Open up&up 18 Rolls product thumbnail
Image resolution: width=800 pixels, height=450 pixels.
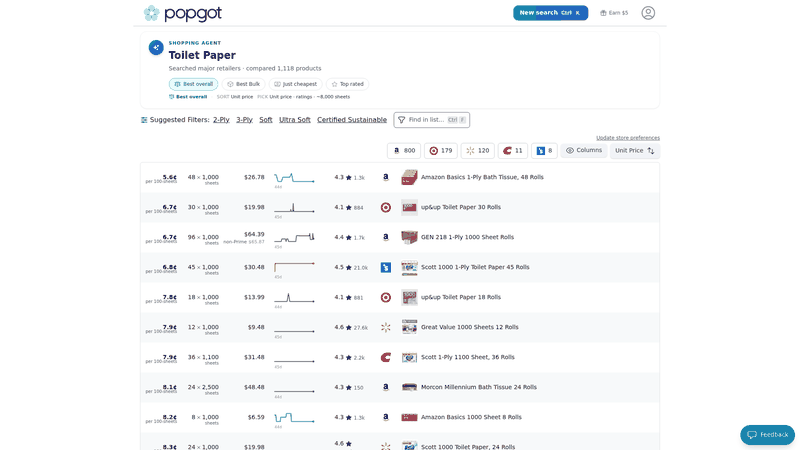pos(409,297)
